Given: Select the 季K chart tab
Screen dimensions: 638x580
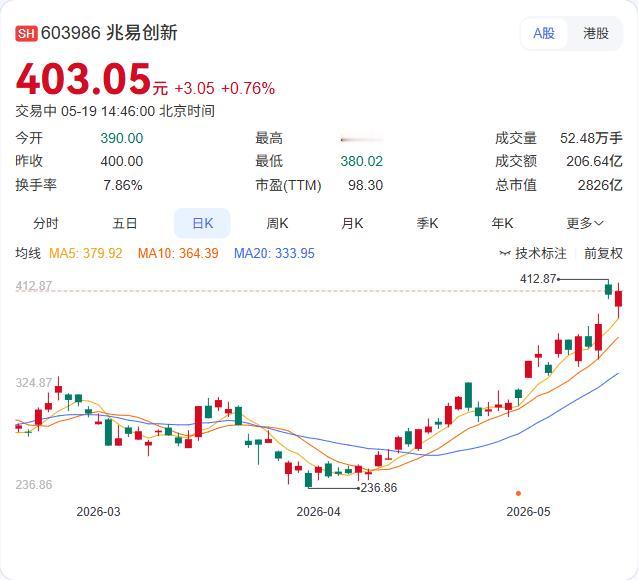Looking at the screenshot, I should click(x=427, y=223).
